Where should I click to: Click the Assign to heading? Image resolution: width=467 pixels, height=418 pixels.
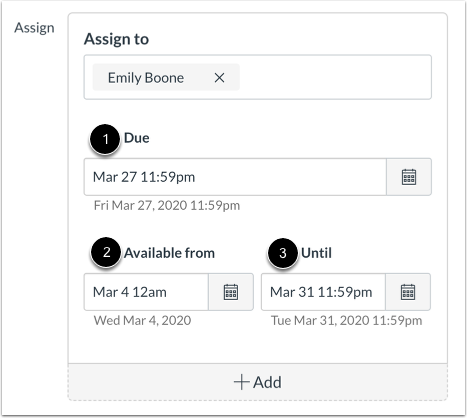coord(116,39)
